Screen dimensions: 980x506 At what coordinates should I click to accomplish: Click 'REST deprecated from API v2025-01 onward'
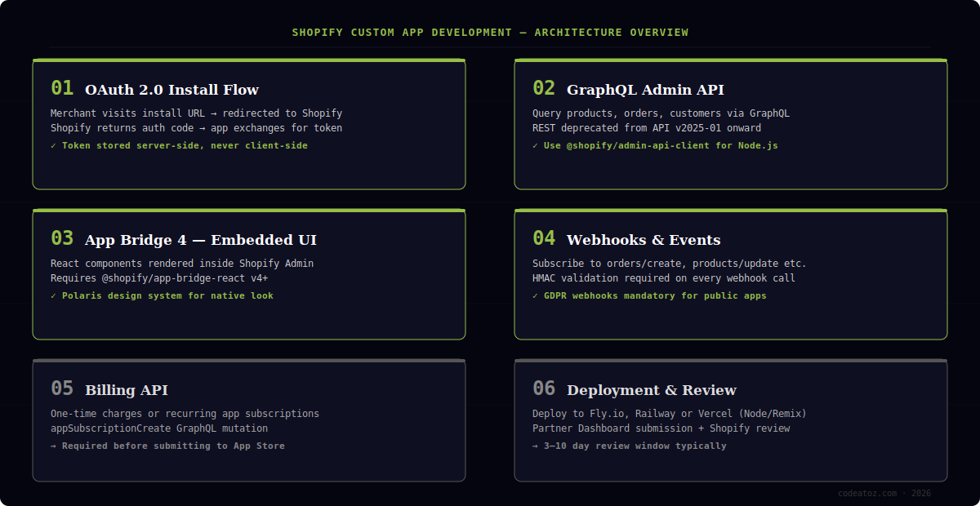pos(647,128)
